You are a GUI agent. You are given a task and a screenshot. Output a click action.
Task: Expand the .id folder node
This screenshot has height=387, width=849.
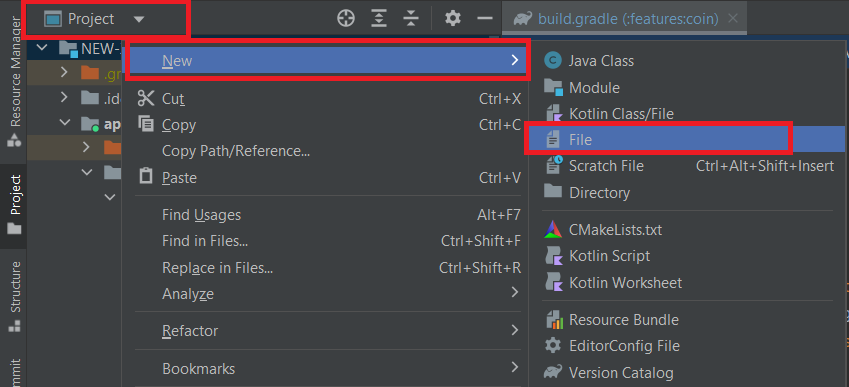(63, 97)
